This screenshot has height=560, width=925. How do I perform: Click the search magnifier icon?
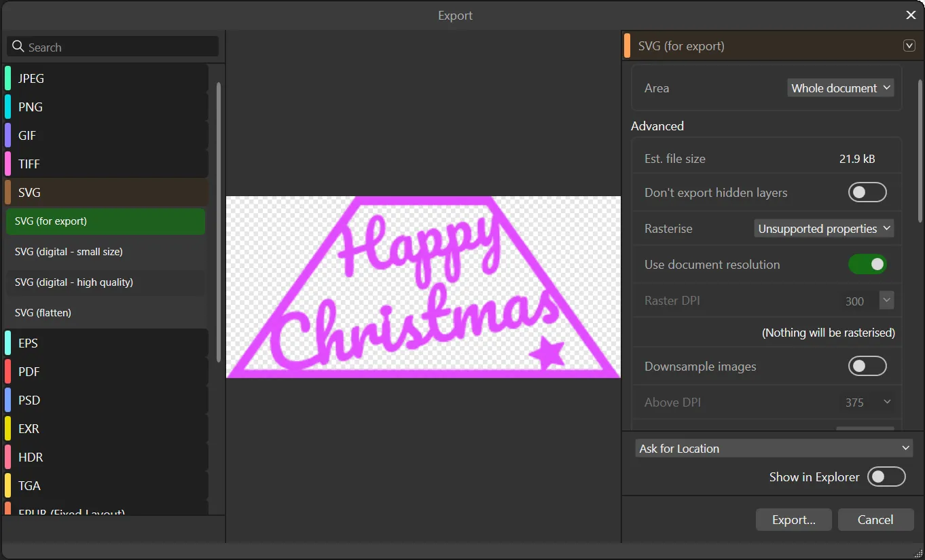18,47
